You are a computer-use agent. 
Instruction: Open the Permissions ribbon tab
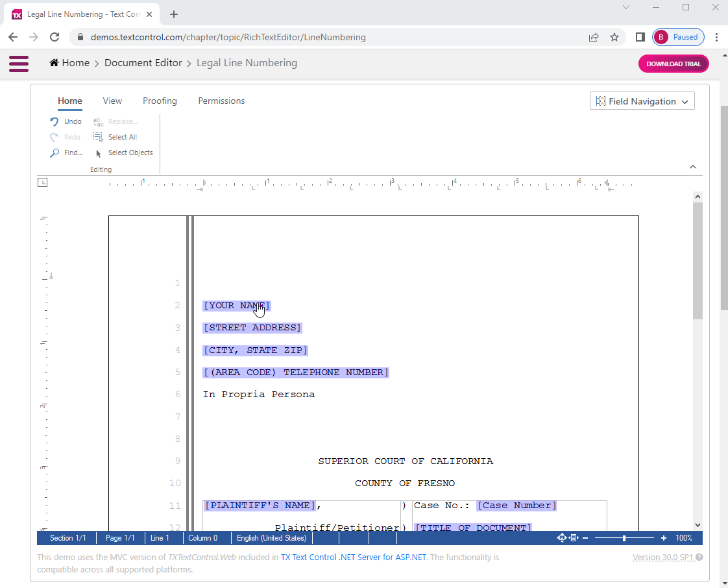pos(221,101)
